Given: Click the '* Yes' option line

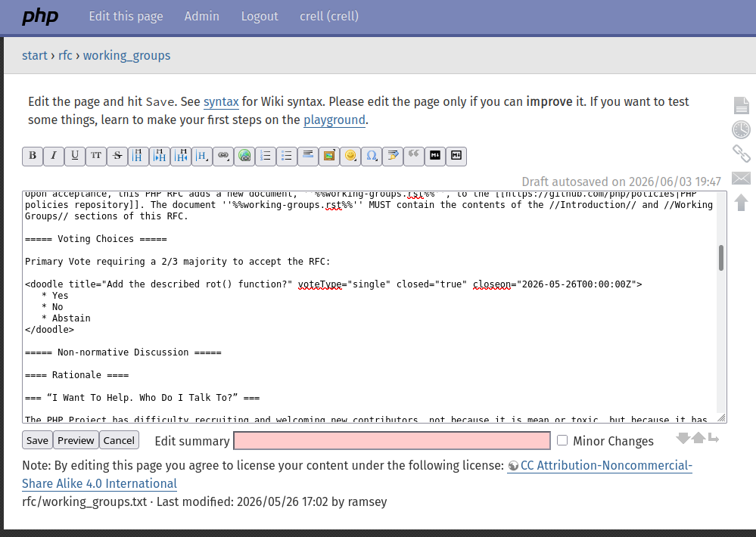Looking at the screenshot, I should click(x=55, y=296).
